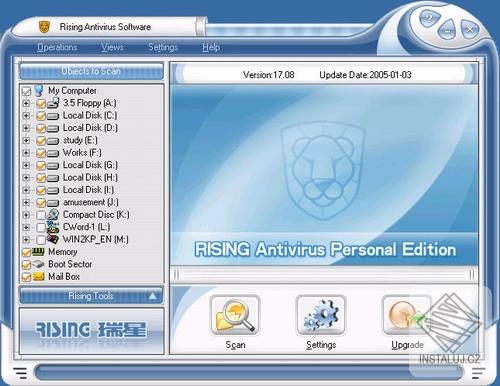Click the RISING brand logo banner
This screenshot has width=500, height=386.
point(91,330)
